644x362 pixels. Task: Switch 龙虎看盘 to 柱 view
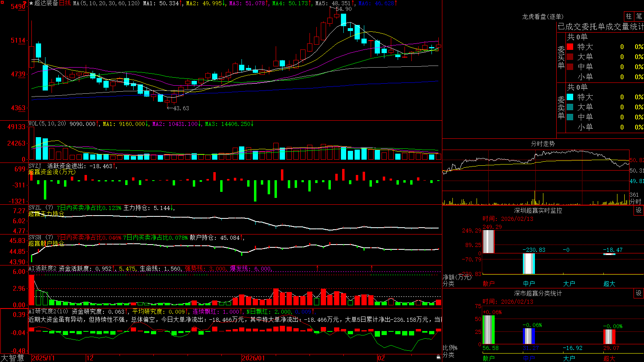(629, 16)
